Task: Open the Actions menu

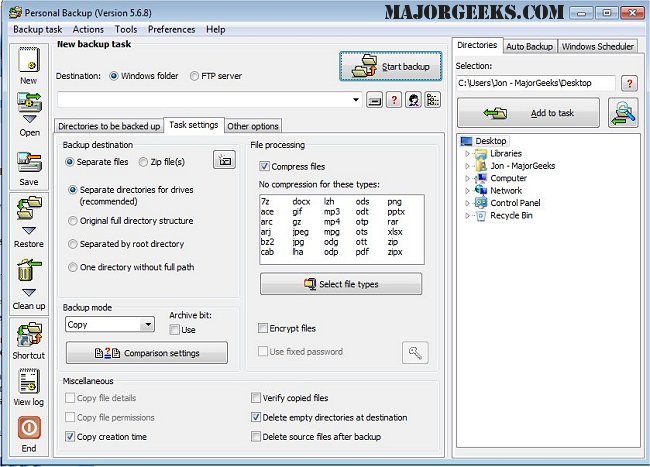Action: pyautogui.click(x=88, y=29)
